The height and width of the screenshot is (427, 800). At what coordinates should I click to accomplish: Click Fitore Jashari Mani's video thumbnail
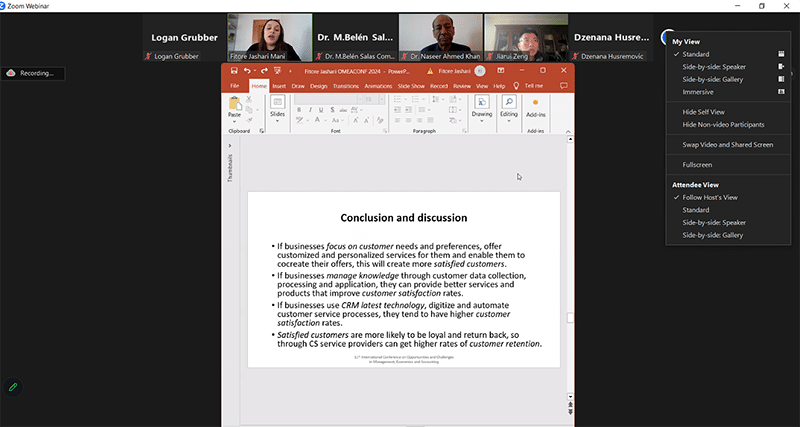265,38
